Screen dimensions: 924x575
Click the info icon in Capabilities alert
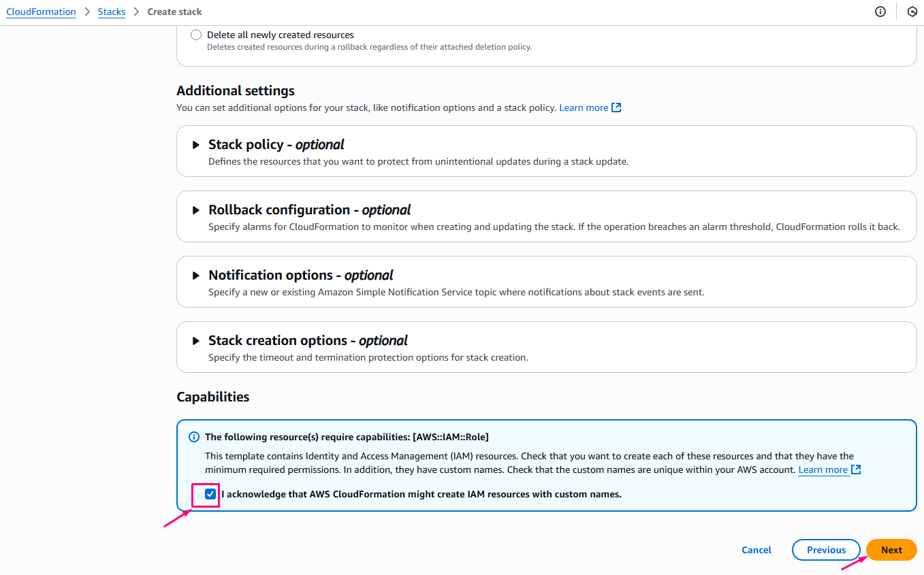(194, 437)
